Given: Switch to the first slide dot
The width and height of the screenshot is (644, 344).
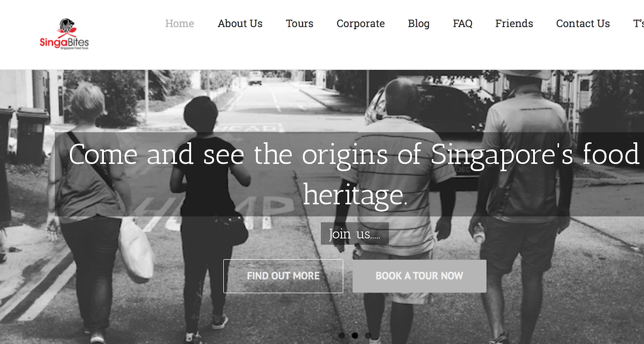Looking at the screenshot, I should point(341,335).
